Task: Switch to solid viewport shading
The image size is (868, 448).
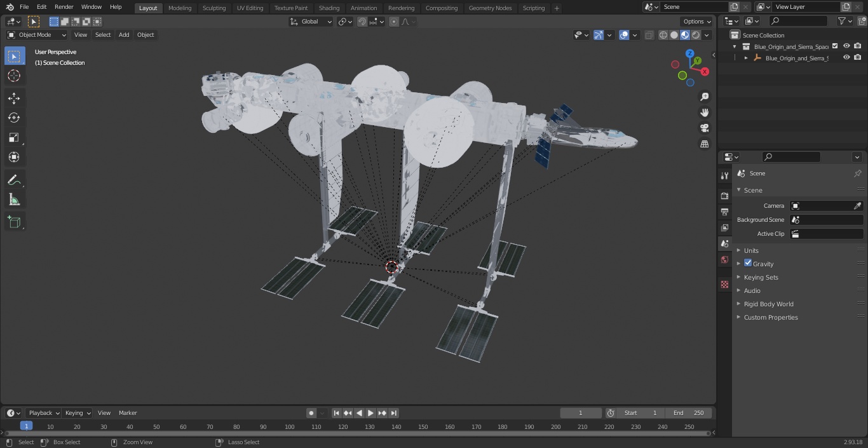Action: pos(674,35)
